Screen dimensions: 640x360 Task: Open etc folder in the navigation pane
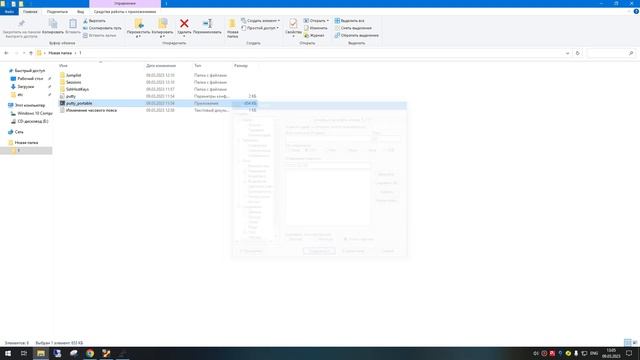pyautogui.click(x=20, y=95)
